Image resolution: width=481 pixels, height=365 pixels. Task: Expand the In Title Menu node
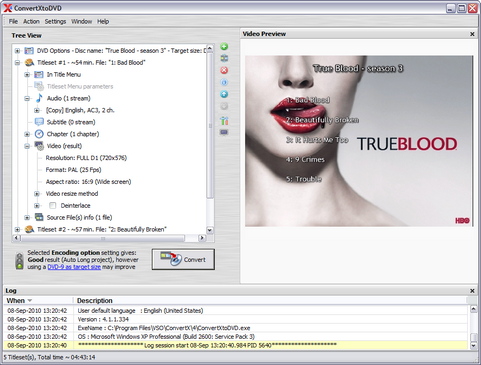click(27, 74)
